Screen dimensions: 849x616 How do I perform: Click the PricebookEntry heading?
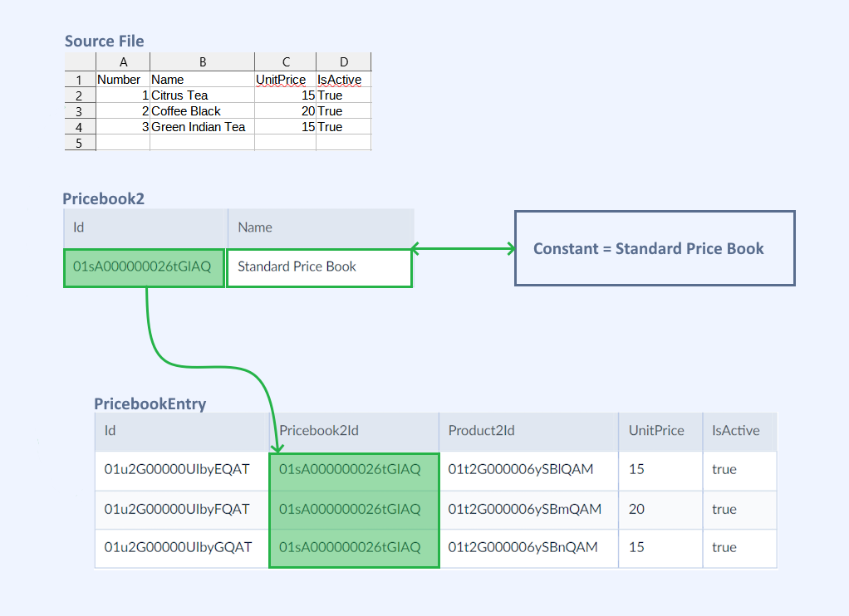[x=150, y=403]
